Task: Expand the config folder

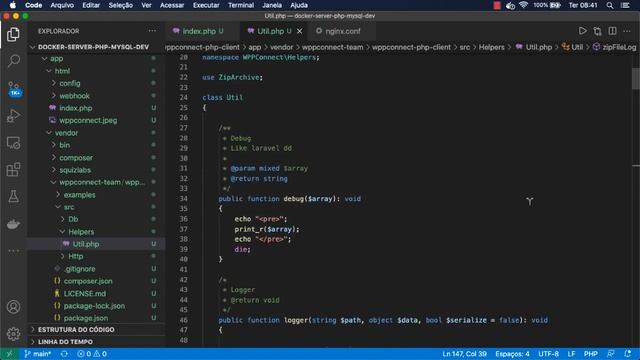Action: [x=70, y=83]
